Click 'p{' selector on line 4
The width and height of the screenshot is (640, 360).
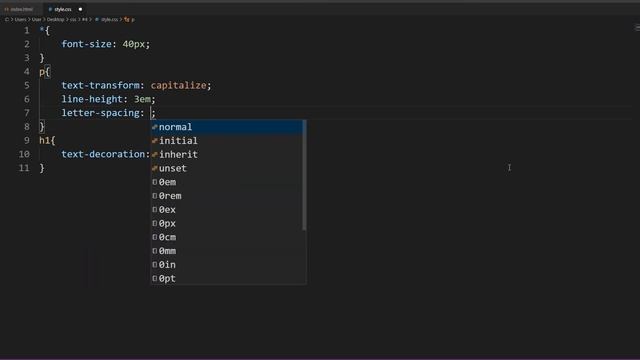point(44,72)
